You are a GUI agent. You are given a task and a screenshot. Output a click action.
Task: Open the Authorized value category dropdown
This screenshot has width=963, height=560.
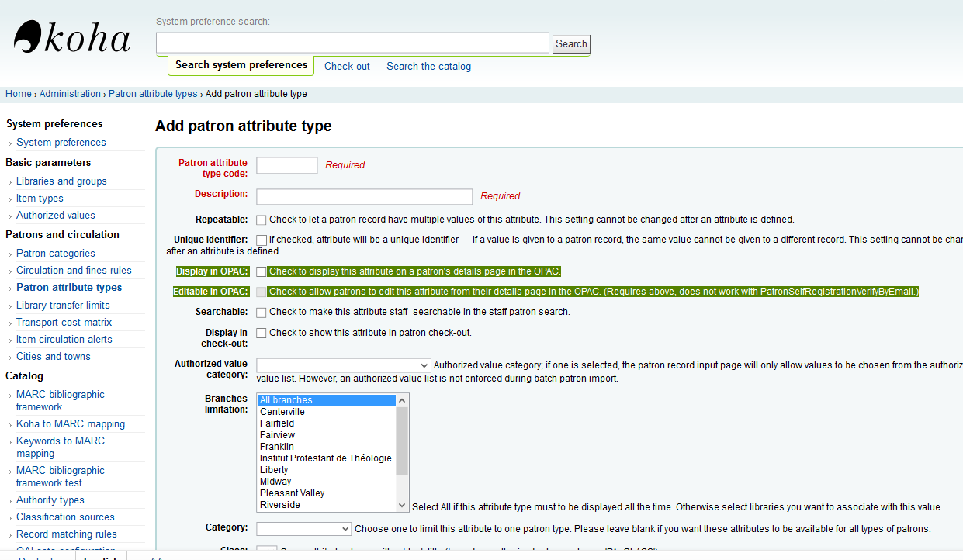pos(344,365)
